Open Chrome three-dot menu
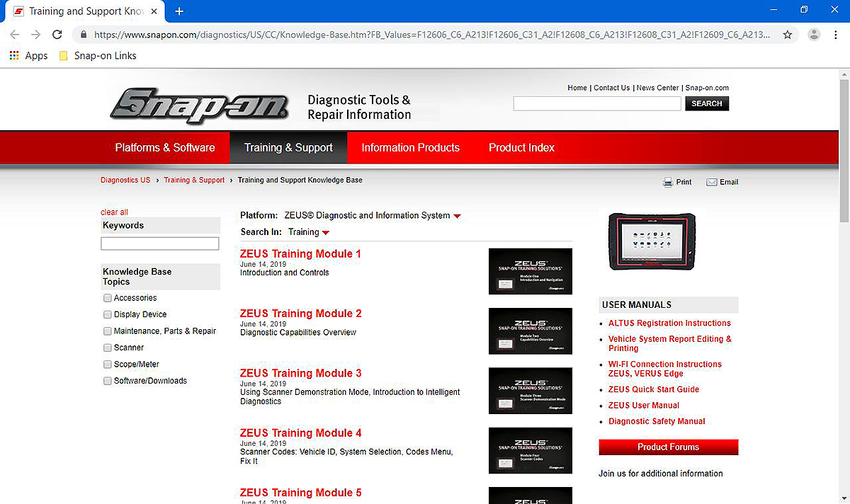Screen dimensions: 850x504 click(835, 34)
